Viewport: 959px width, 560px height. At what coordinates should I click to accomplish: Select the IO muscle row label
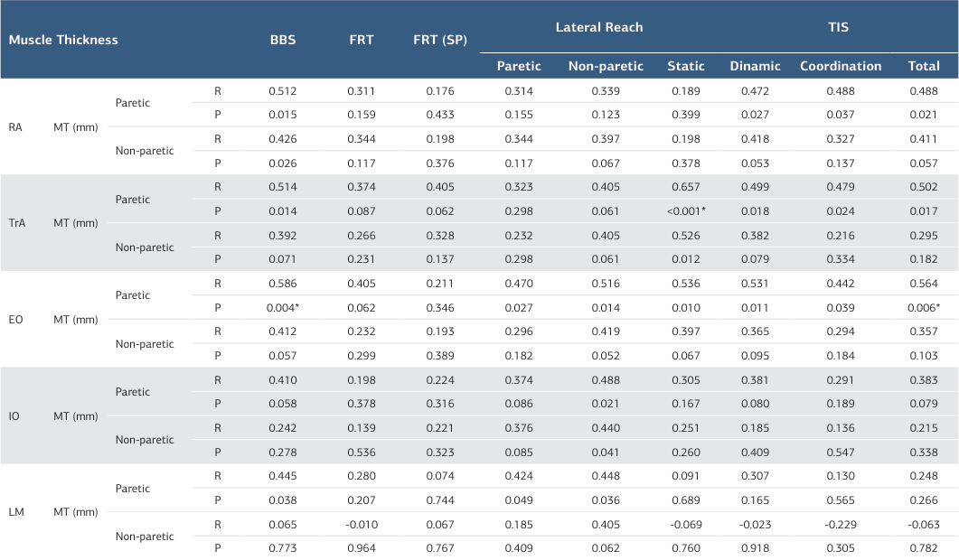[14, 416]
